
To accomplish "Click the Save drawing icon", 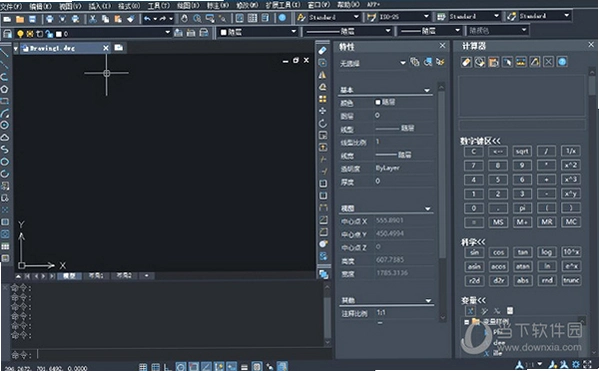I will point(32,19).
